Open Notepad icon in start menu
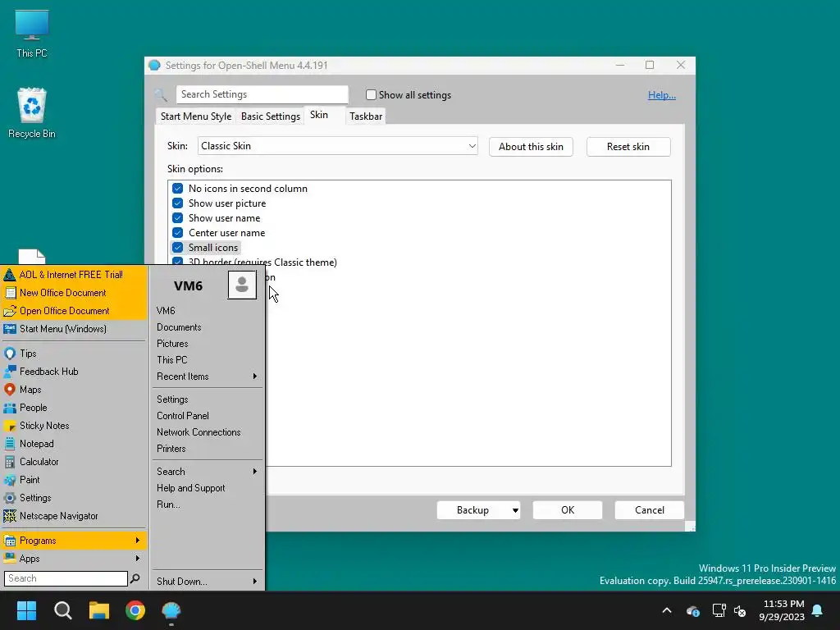The image size is (840, 630). [x=10, y=444]
